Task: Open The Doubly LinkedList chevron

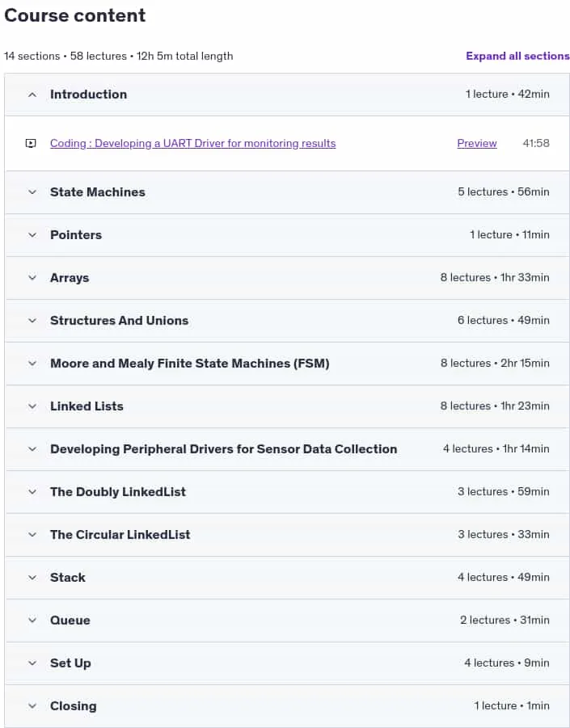Action: tap(32, 492)
